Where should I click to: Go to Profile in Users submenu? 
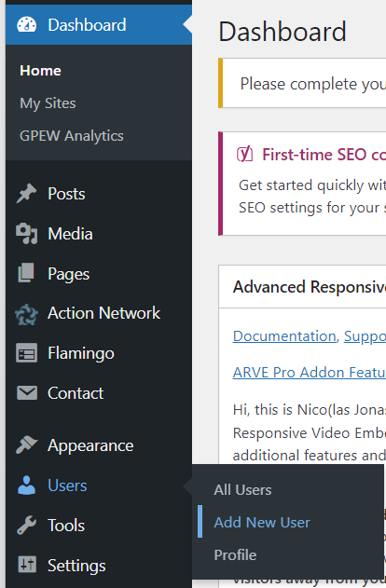pos(235,555)
